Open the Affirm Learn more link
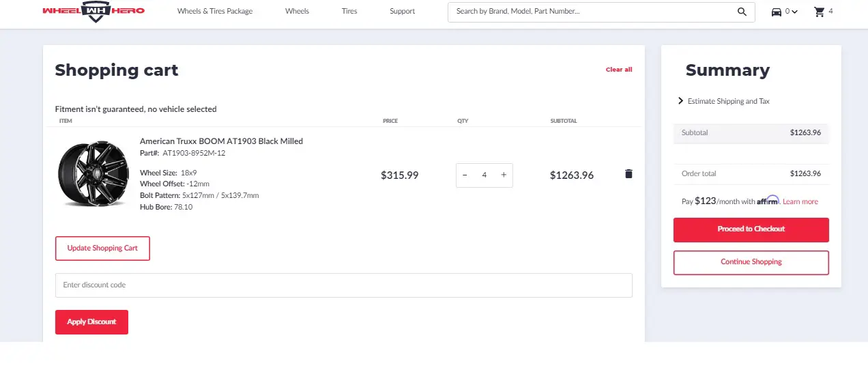The height and width of the screenshot is (385, 868). 800,202
